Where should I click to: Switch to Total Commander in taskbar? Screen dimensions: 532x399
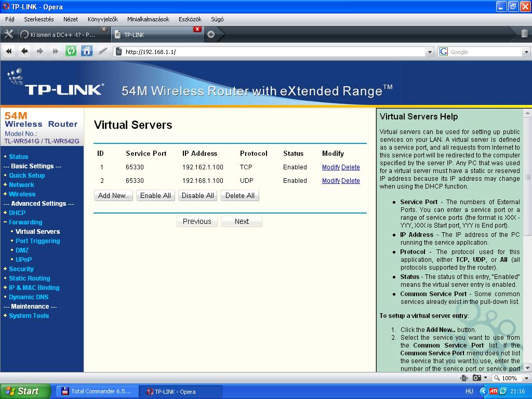(x=97, y=392)
